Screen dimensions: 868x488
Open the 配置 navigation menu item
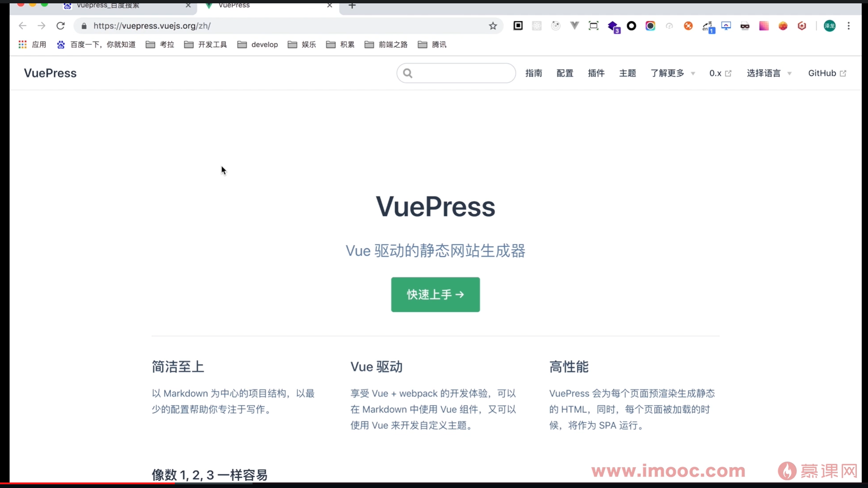pos(565,73)
